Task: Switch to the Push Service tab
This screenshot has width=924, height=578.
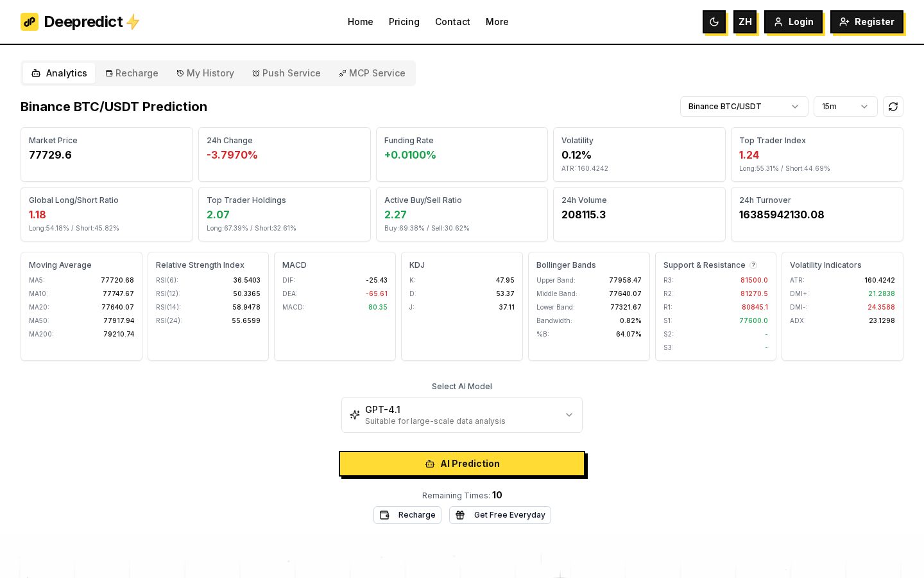Action: pos(286,73)
